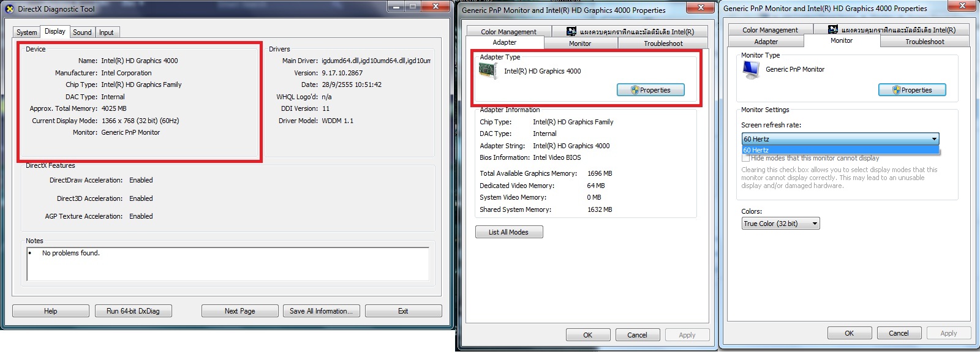Click Apply in the right properties window
Screen dimensions: 980x354
pyautogui.click(x=949, y=333)
